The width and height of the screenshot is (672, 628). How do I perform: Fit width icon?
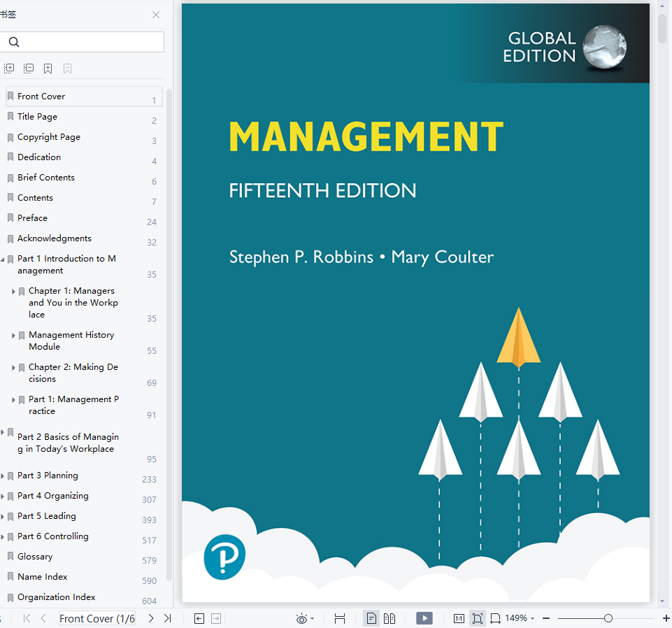[x=495, y=619]
